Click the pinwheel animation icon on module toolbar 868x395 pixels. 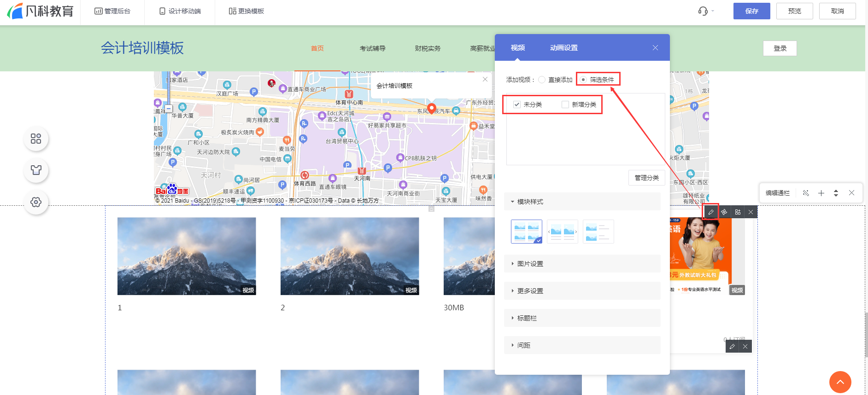click(724, 212)
